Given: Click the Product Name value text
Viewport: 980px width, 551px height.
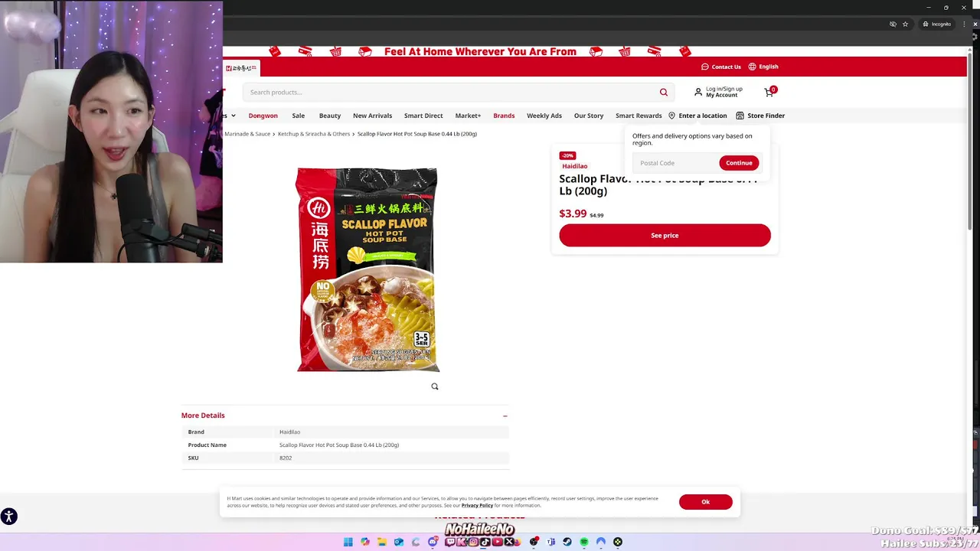Looking at the screenshot, I should point(339,445).
